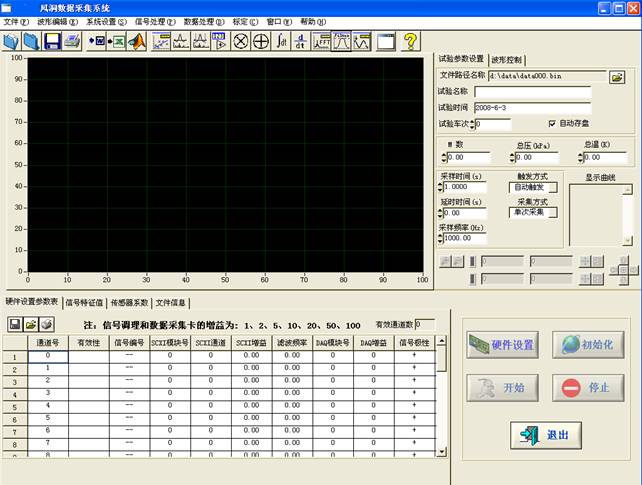Click the 硬件设置 button
The image size is (642, 485).
pyautogui.click(x=502, y=345)
